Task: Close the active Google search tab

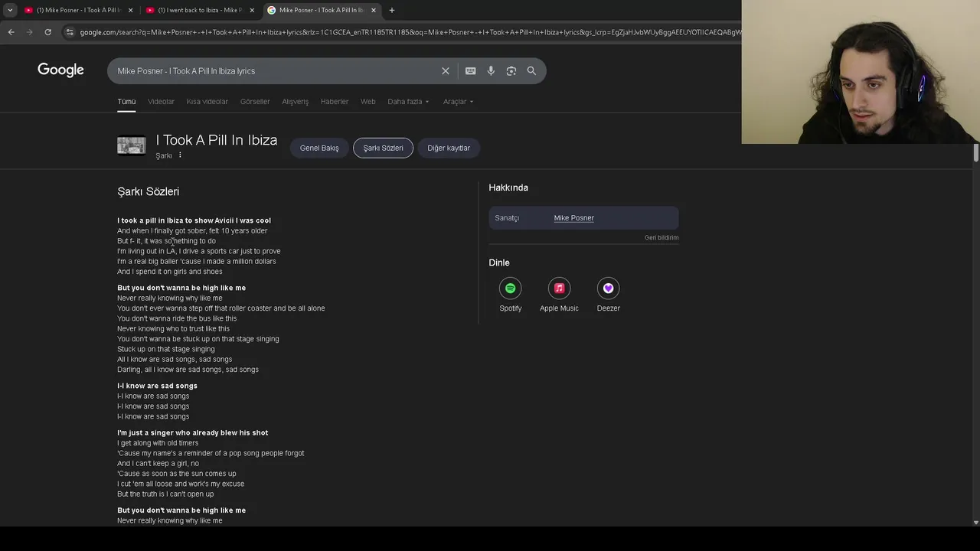Action: [x=374, y=10]
